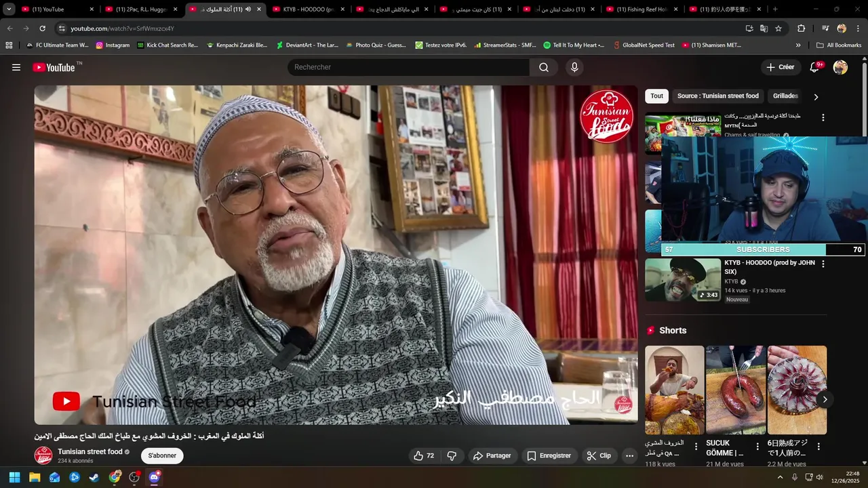Open the roasted lamb Short thumbnail

coord(674,390)
